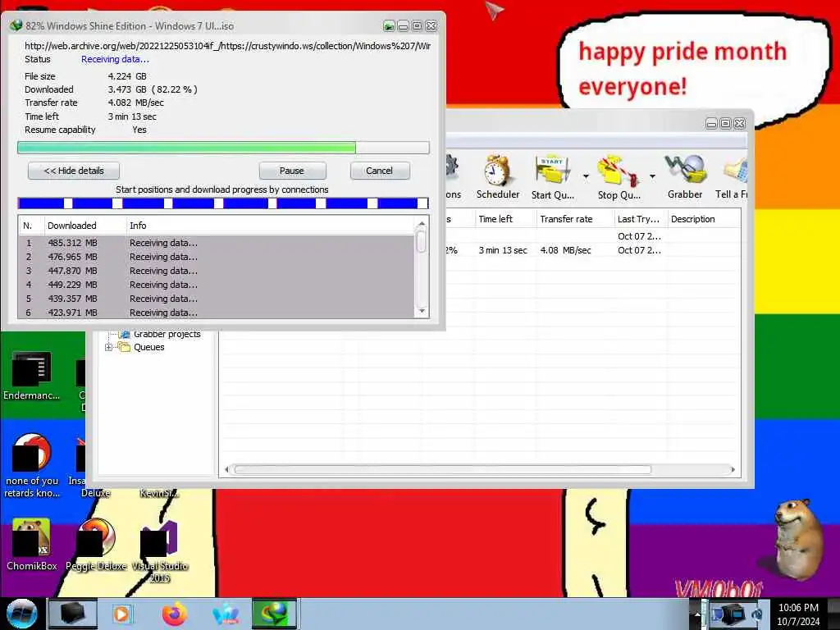Click the Description column header in IDM
The width and height of the screenshot is (840, 630).
point(703,218)
